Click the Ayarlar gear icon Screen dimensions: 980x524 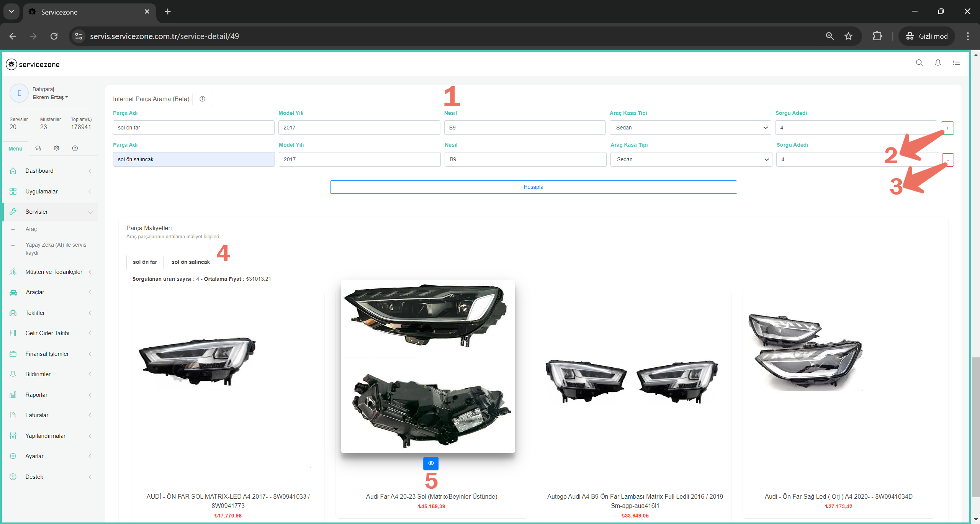(13, 456)
